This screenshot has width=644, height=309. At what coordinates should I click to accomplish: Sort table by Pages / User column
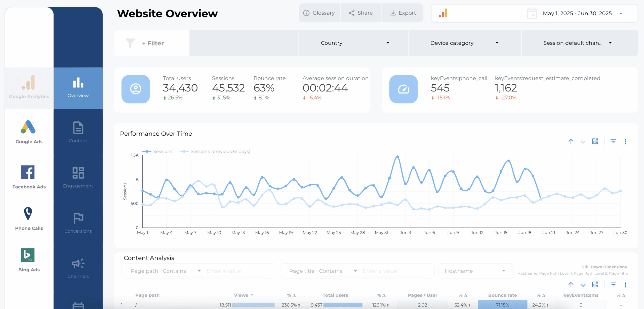(422, 295)
